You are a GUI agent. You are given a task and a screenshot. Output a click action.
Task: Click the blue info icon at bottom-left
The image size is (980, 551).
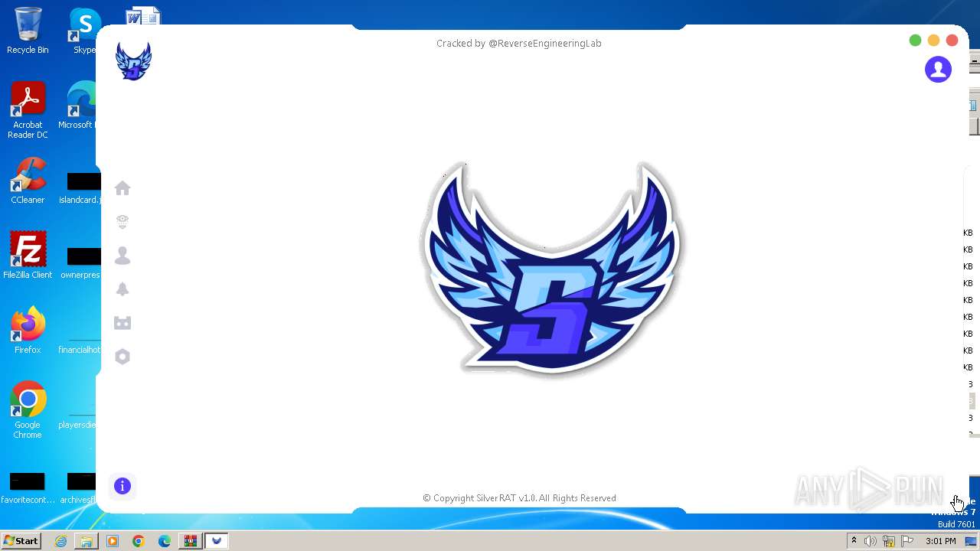122,486
